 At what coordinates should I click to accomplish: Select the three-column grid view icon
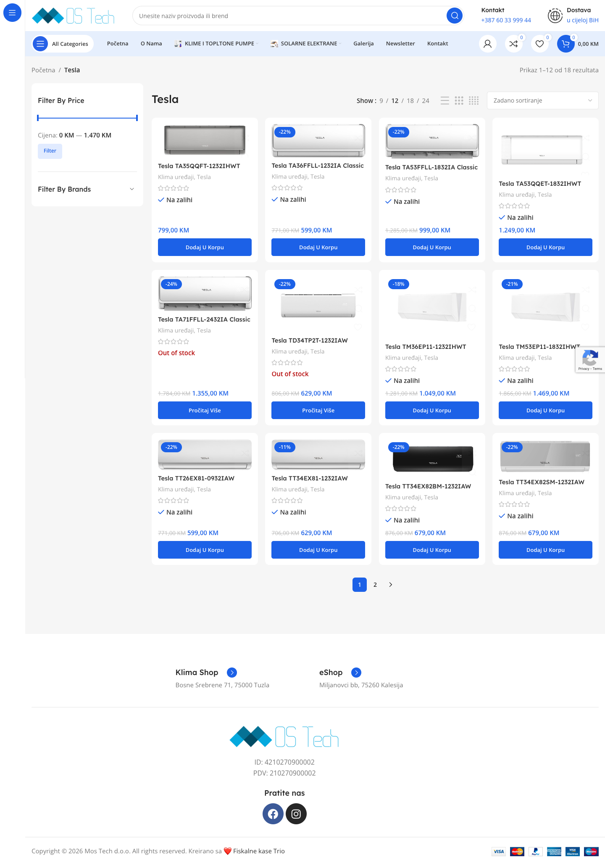pyautogui.click(x=459, y=100)
